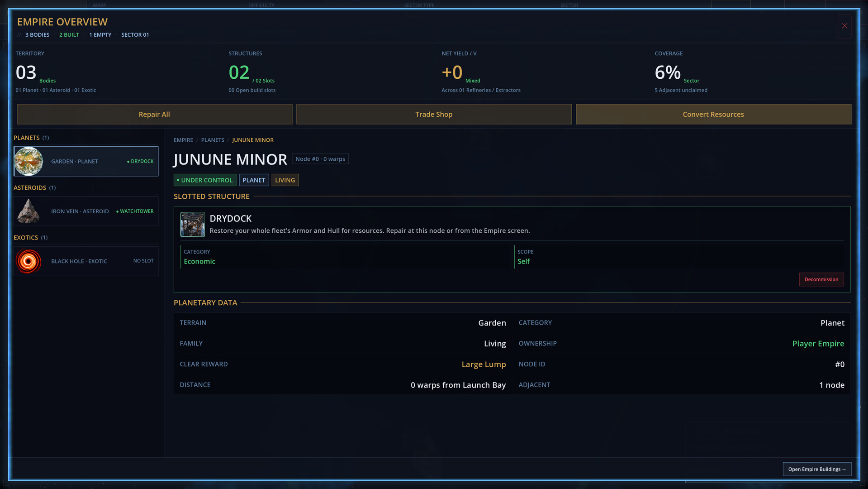Click the Junune Minor breadcrumb
Viewport: 868px width, 489px height.
click(253, 140)
